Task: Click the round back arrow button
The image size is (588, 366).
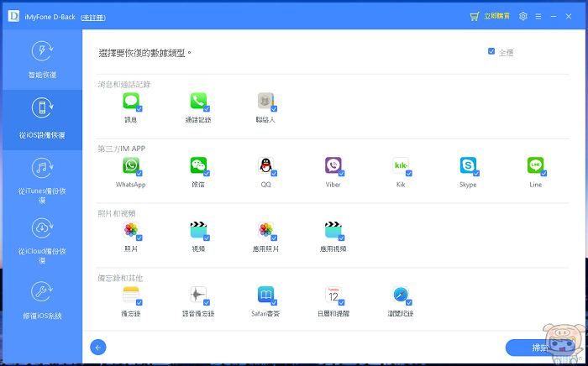Action: [98, 348]
